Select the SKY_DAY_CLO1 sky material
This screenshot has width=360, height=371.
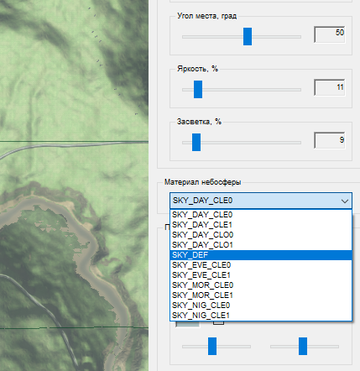click(x=261, y=245)
